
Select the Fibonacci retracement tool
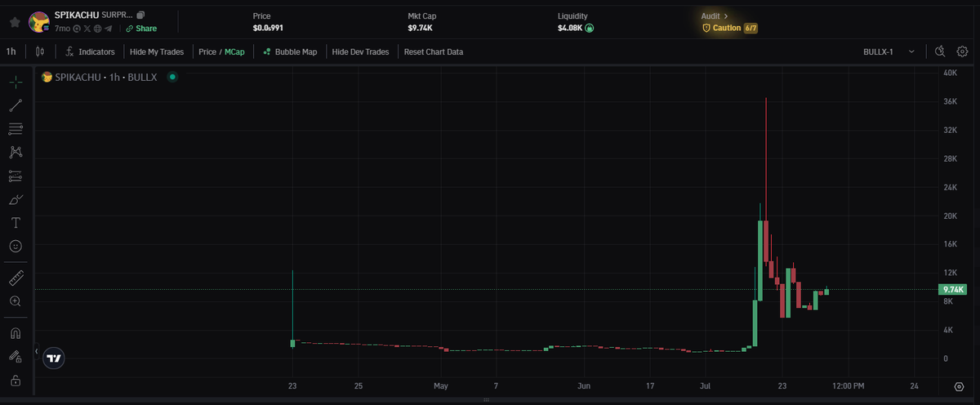[x=16, y=129]
